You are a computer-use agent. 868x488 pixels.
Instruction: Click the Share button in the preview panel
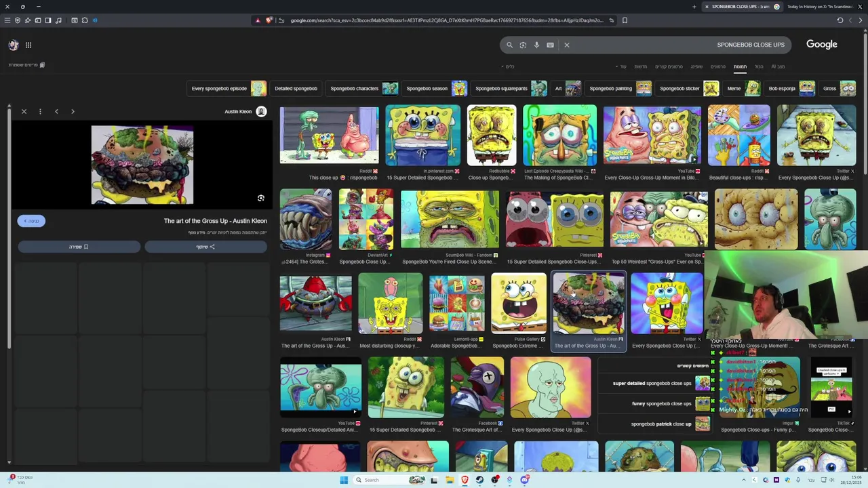point(205,247)
